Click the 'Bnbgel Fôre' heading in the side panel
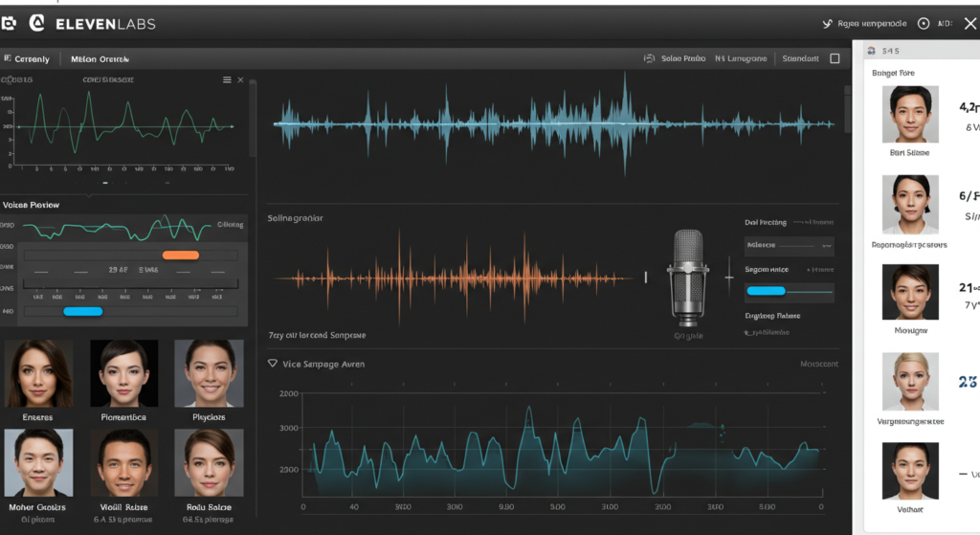This screenshot has width=980, height=535. 893,73
